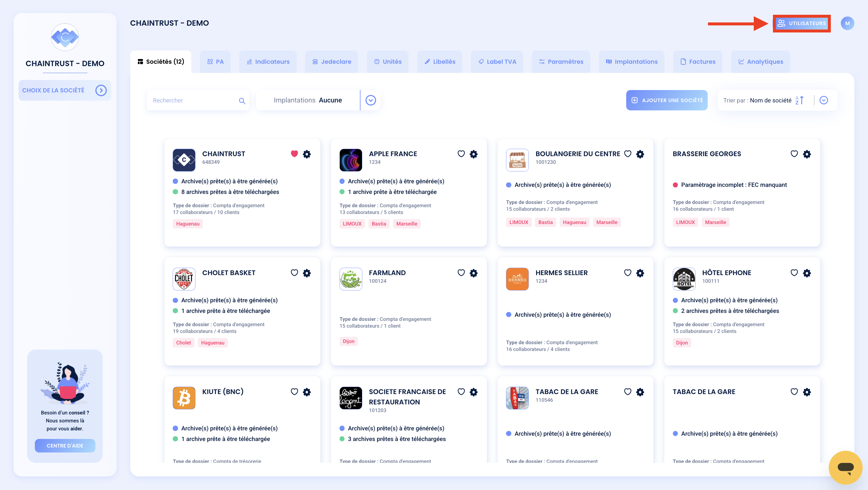Switch to the Indicateurs tab
The width and height of the screenshot is (868, 490).
coord(268,62)
